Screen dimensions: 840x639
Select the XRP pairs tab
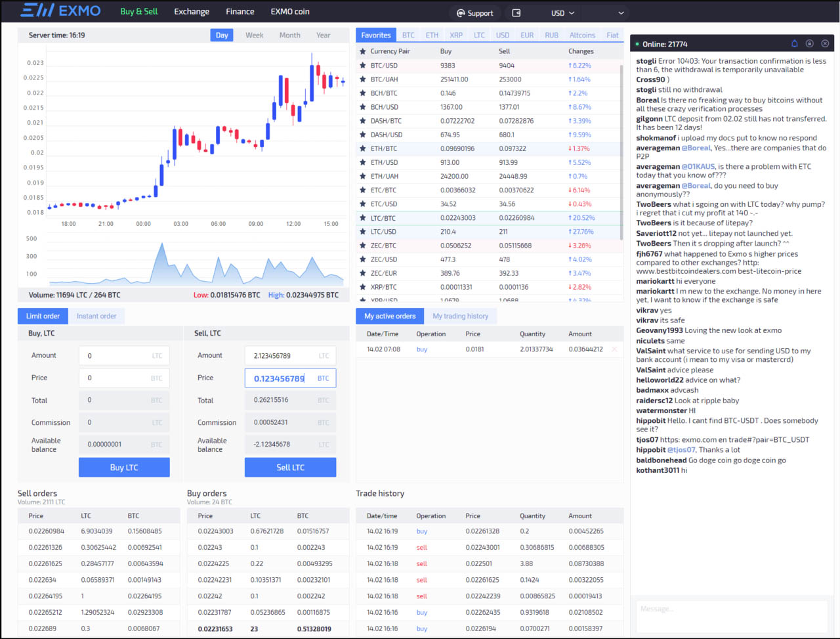pos(456,35)
